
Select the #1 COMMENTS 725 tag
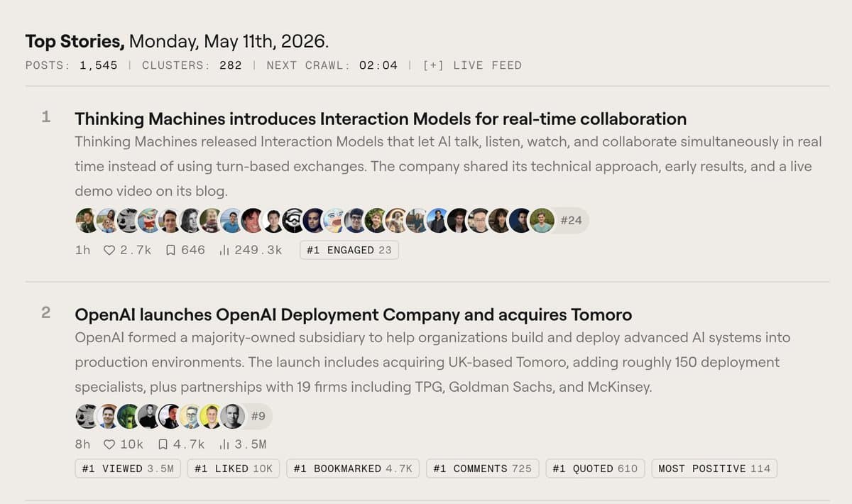click(482, 469)
